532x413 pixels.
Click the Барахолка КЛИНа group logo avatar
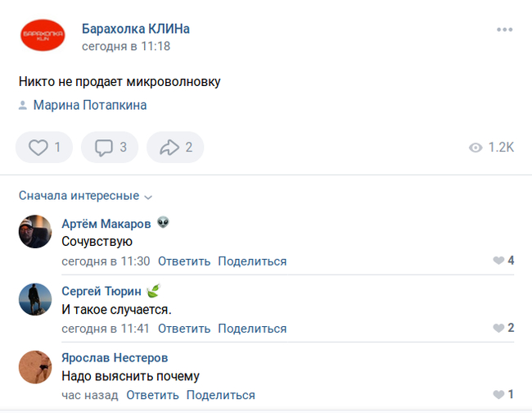coord(43,37)
